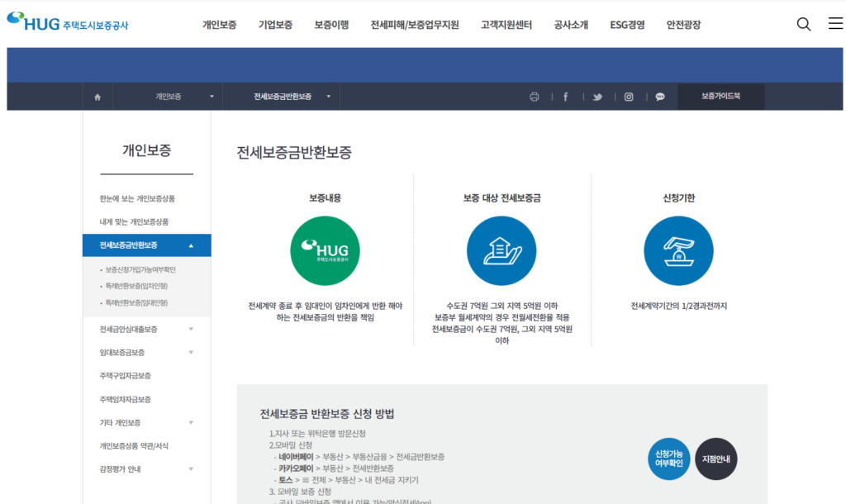The height and width of the screenshot is (504, 846).
Task: Click the 신청가능 여부확인 round button
Action: tap(669, 459)
